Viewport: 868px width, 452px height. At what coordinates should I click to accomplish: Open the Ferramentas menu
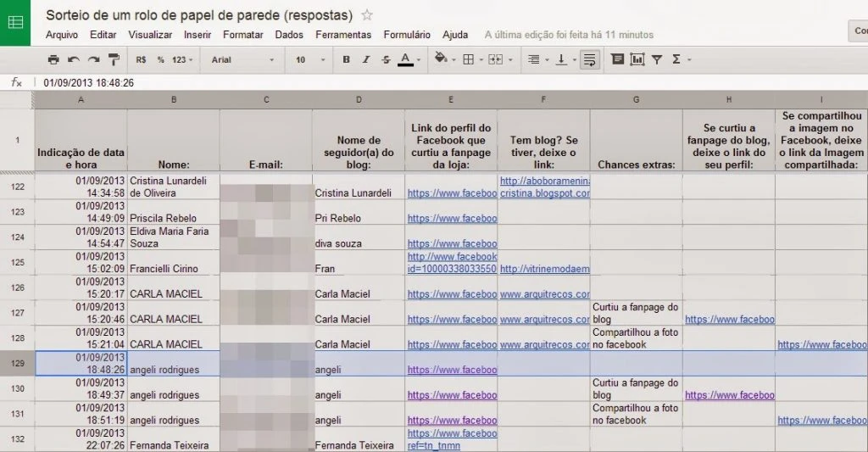point(343,34)
